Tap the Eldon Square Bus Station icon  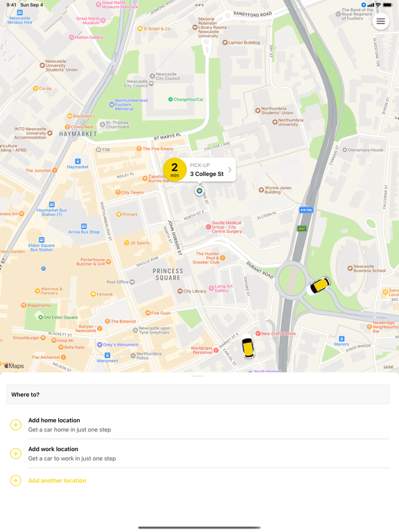click(x=42, y=240)
